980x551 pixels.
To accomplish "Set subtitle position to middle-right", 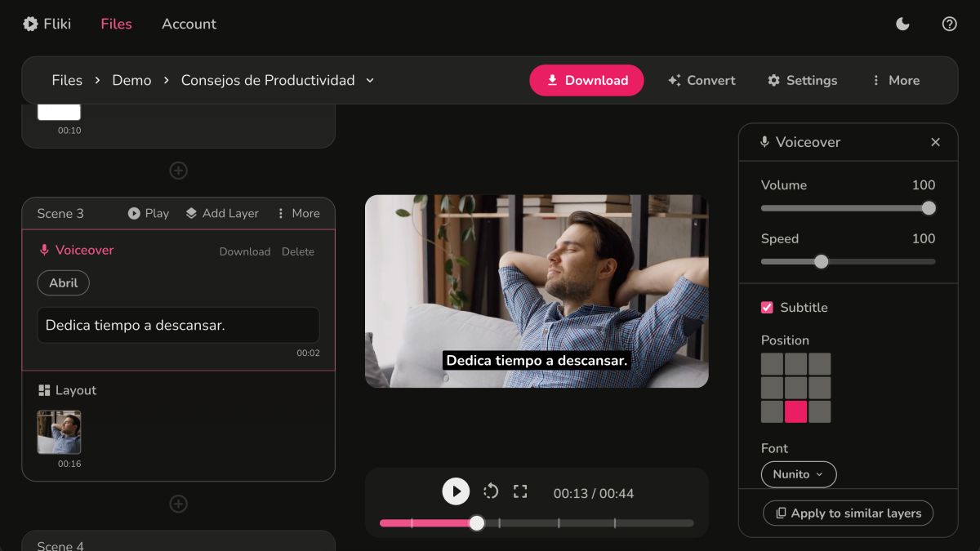I will 819,388.
